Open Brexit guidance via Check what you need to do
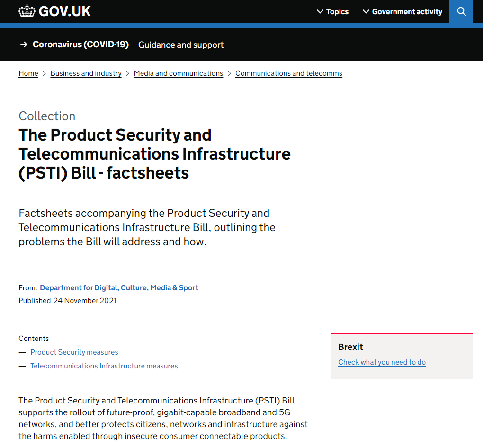 coord(382,362)
